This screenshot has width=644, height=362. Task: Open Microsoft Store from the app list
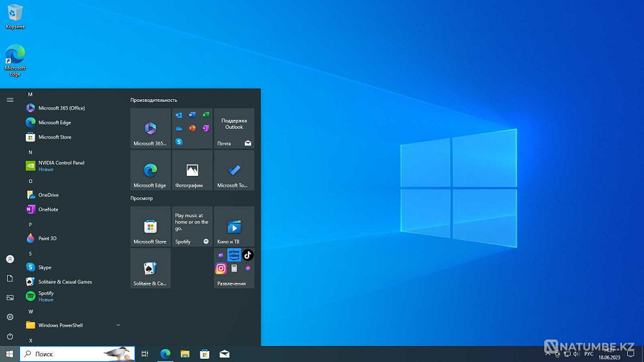click(74, 137)
